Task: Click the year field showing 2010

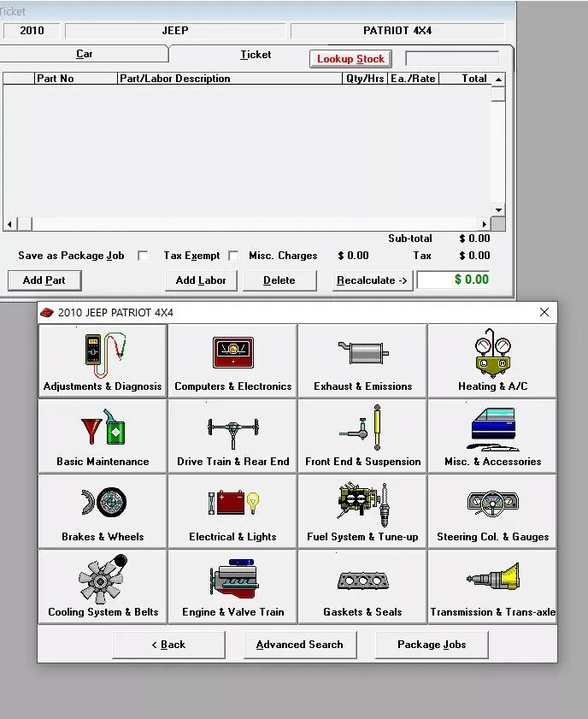Action: [x=32, y=31]
